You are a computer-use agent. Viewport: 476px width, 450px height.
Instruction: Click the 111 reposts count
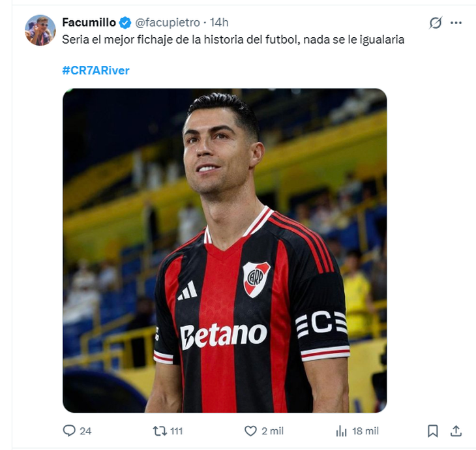[176, 431]
